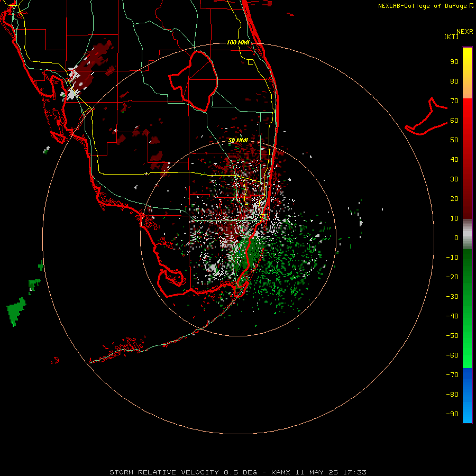Click the -90 value on the velocity scale

coord(452,414)
